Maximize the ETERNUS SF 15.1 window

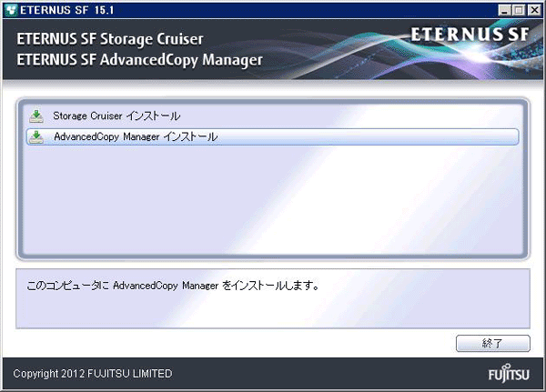519,10
